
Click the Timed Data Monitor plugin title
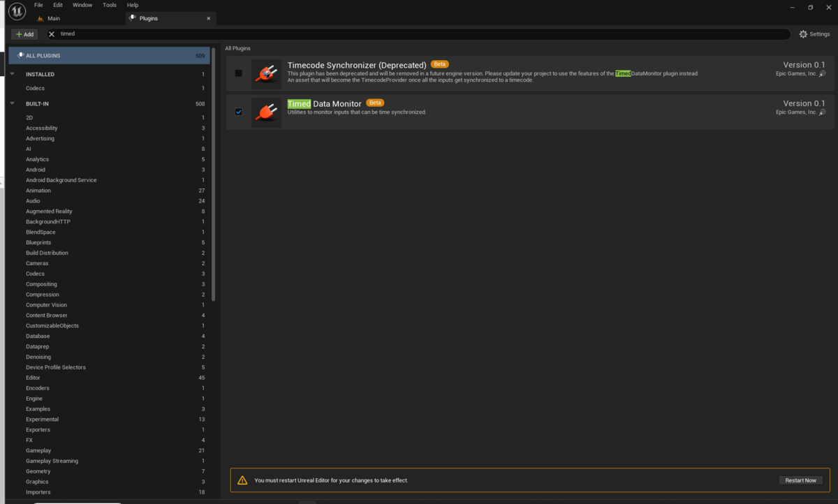click(325, 103)
